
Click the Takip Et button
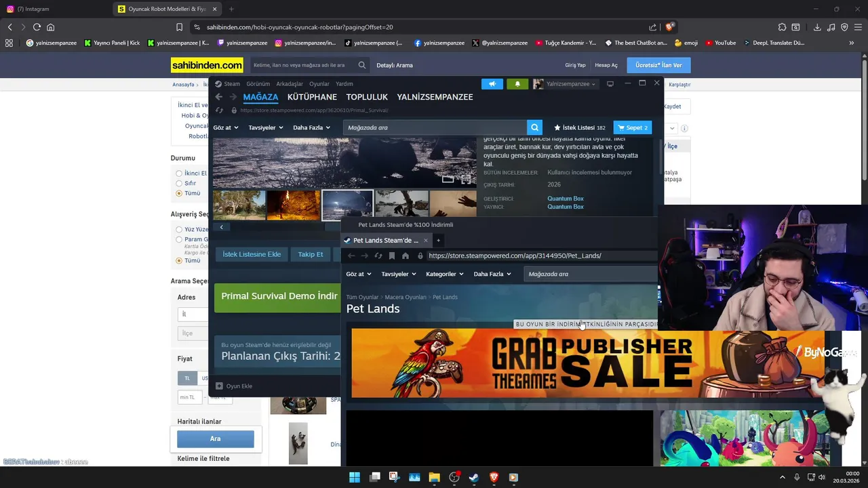point(311,254)
